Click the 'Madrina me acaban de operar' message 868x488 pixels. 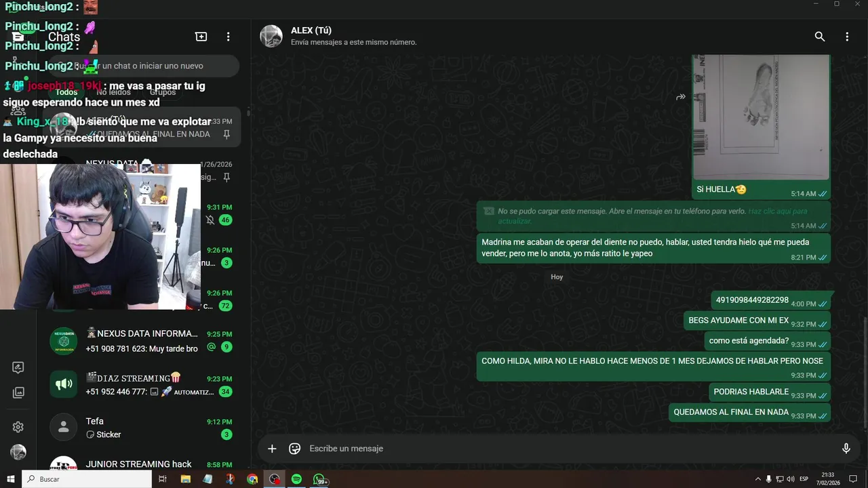[x=654, y=248]
